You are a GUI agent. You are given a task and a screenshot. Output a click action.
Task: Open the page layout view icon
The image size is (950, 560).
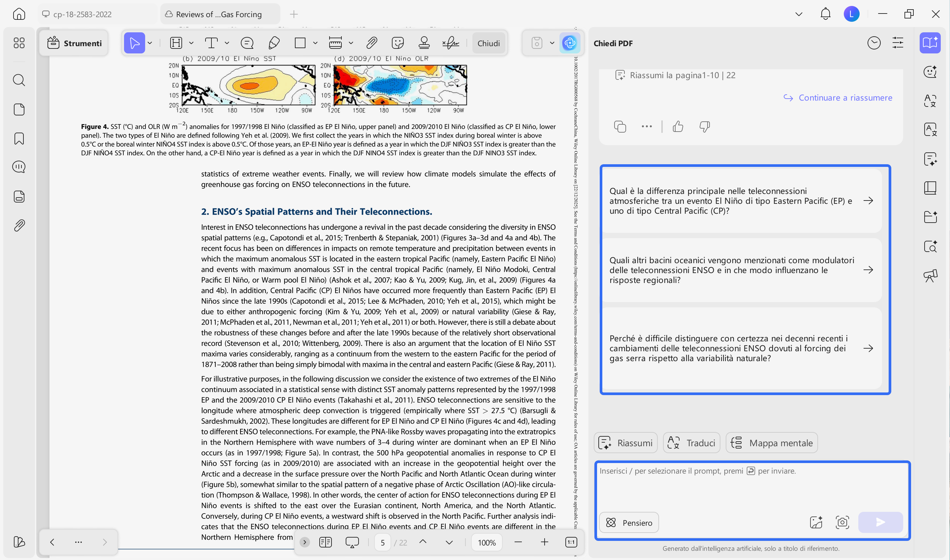pyautogui.click(x=325, y=543)
